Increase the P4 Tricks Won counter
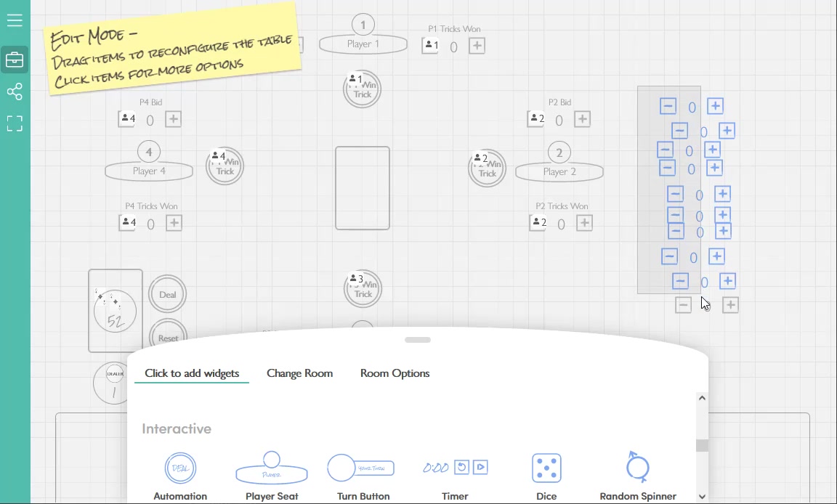This screenshot has height=504, width=837. (174, 222)
